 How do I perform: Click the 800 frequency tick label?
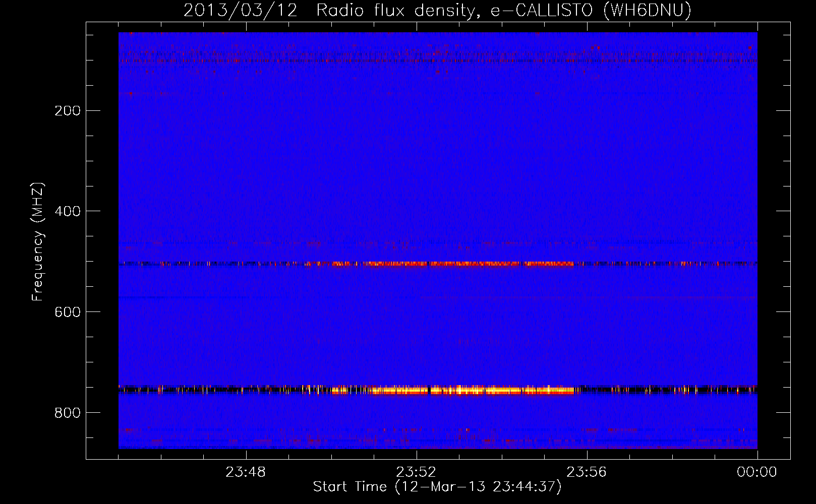[x=68, y=413]
